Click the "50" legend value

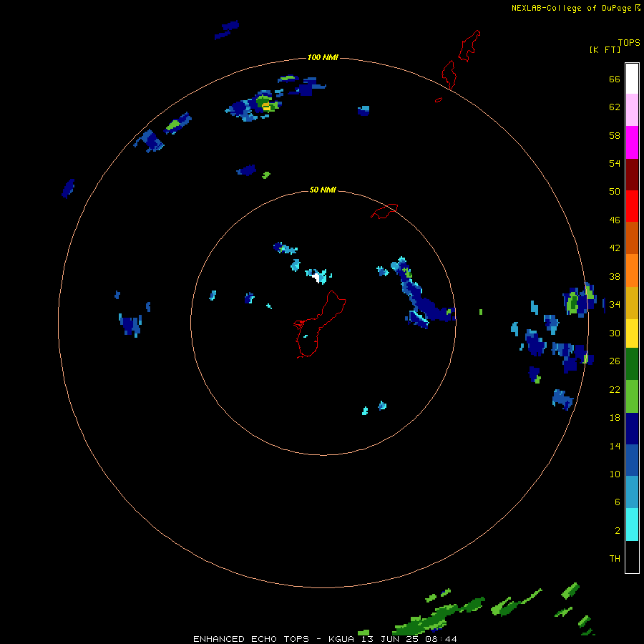[x=615, y=191]
